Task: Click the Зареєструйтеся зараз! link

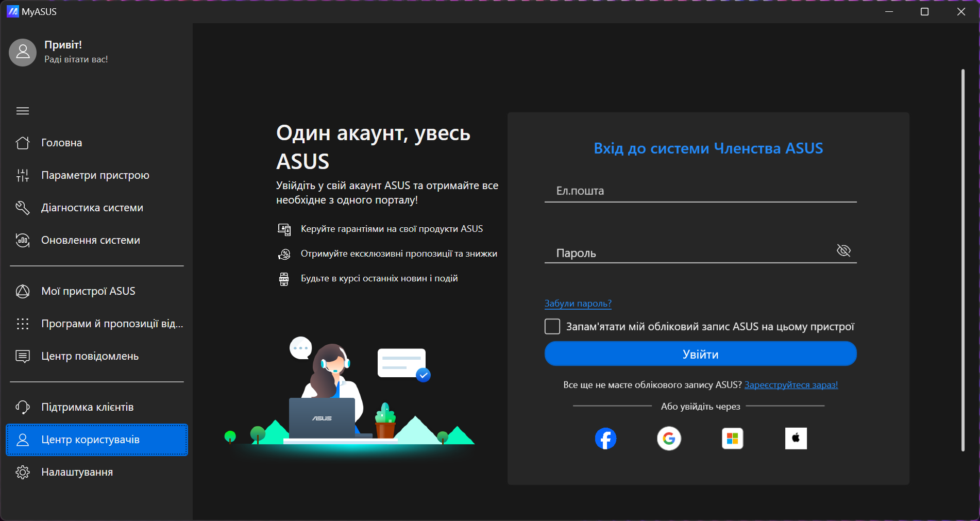Action: 791,385
